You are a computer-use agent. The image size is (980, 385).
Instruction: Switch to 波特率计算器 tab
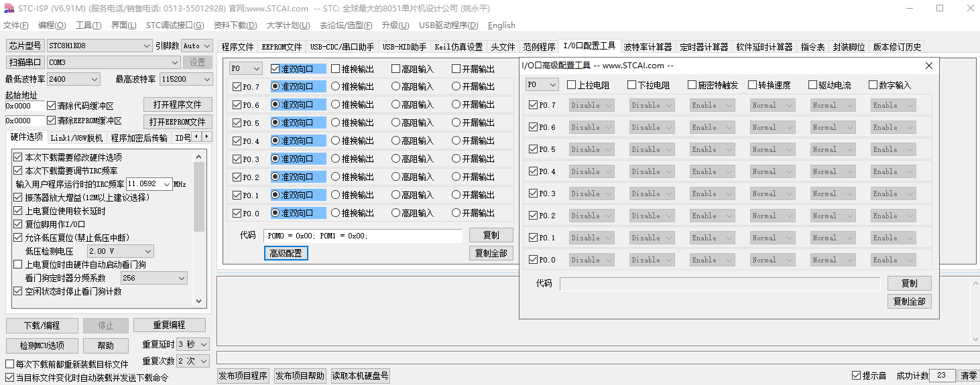tap(648, 47)
